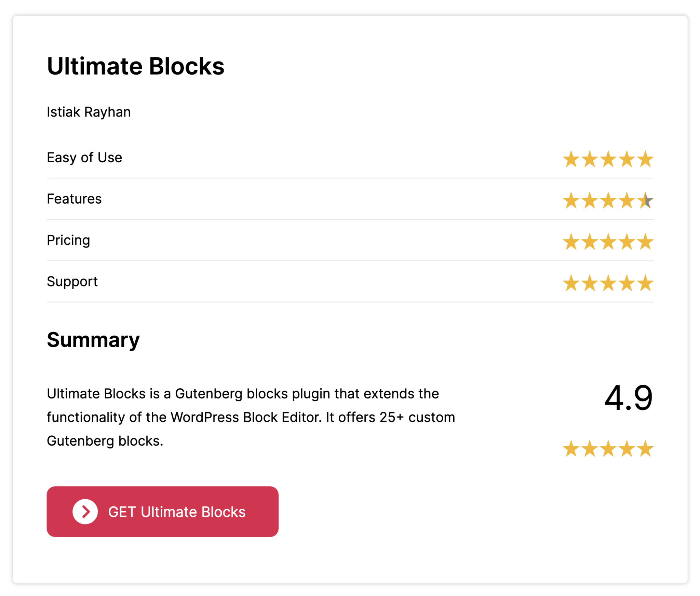This screenshot has height=596, width=700.
Task: Select the third star in the Pricing row
Action: pyautogui.click(x=608, y=242)
